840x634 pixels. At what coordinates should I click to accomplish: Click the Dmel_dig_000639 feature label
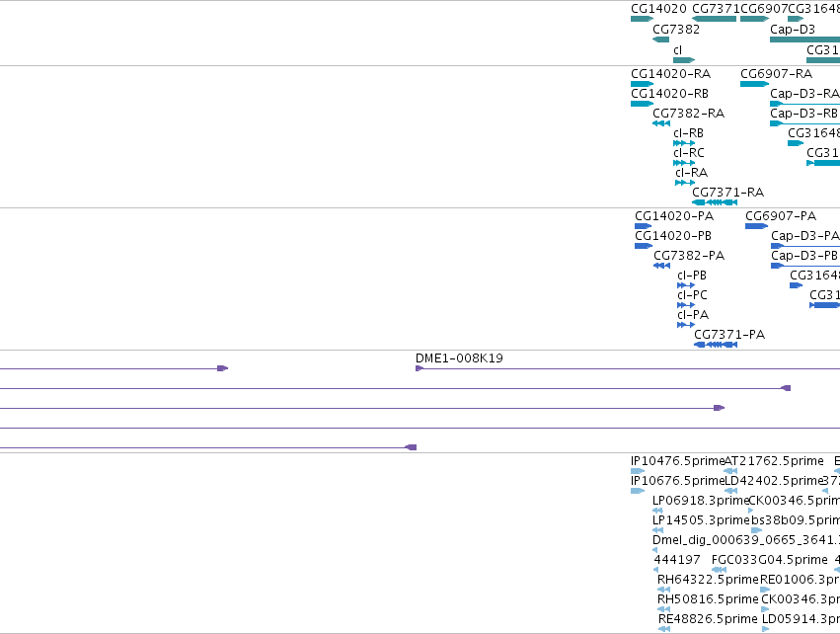point(746,539)
